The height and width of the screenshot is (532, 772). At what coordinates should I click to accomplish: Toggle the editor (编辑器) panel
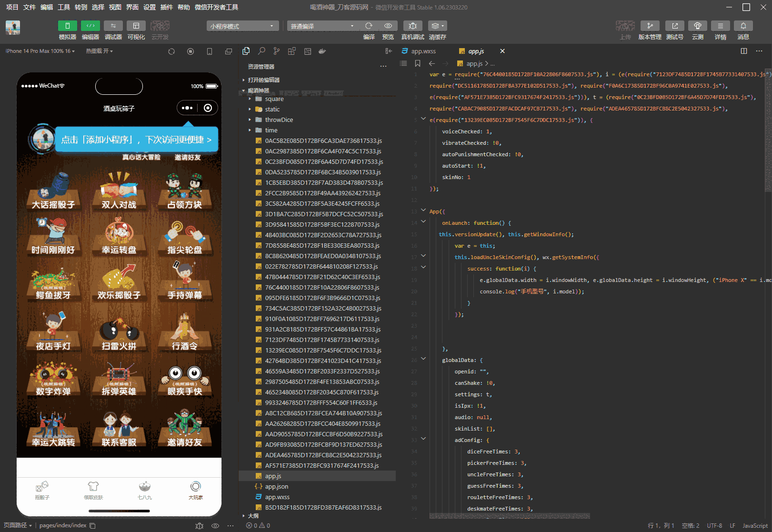point(90,26)
